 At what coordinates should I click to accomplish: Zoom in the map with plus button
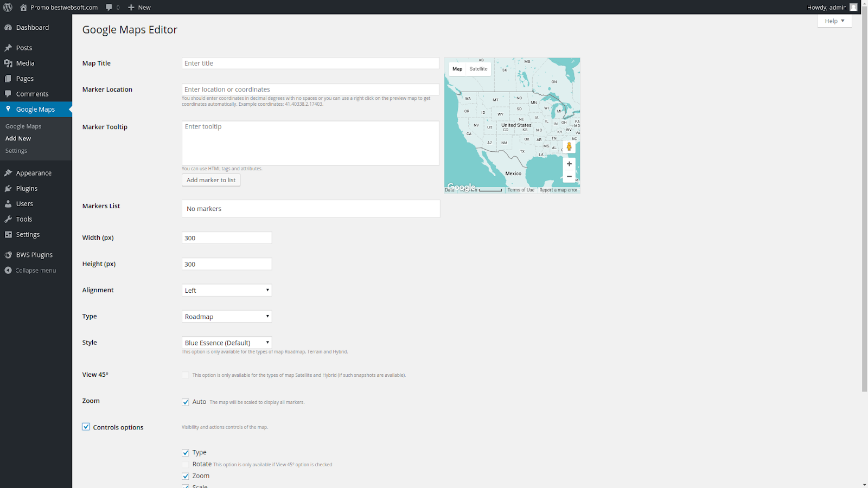pyautogui.click(x=569, y=164)
